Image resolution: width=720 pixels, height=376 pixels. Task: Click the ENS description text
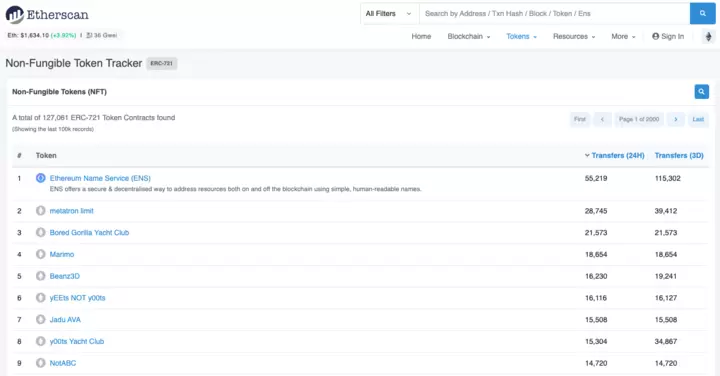pyautogui.click(x=236, y=189)
